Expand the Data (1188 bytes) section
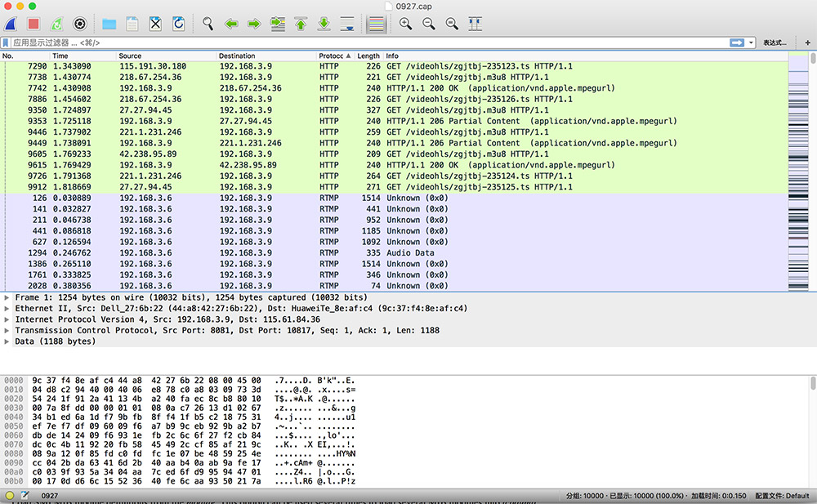Image resolution: width=817 pixels, height=504 pixels. (7, 341)
